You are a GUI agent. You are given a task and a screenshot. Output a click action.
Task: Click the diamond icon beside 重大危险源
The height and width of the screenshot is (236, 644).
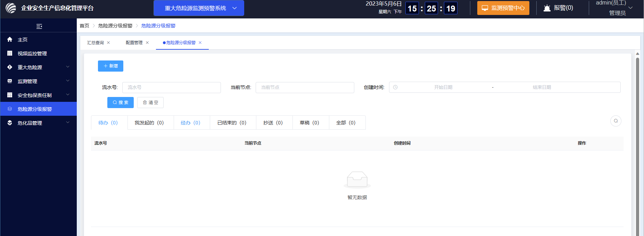pos(10,67)
